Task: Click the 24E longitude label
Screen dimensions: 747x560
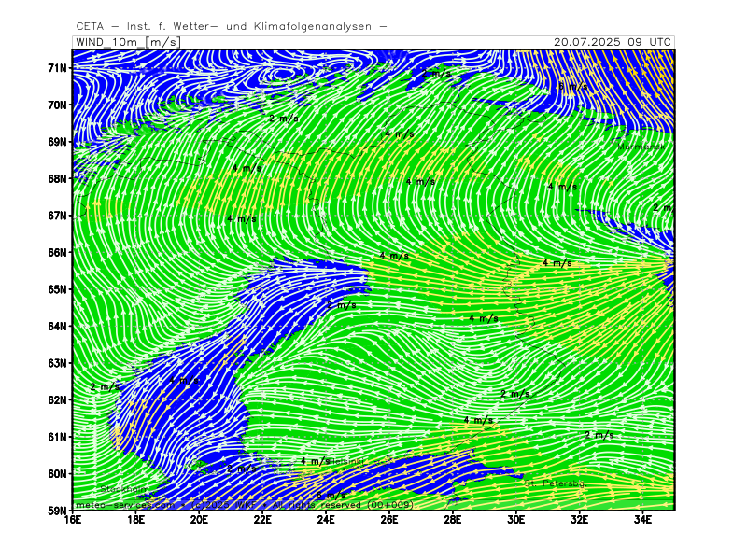Action: click(x=326, y=520)
